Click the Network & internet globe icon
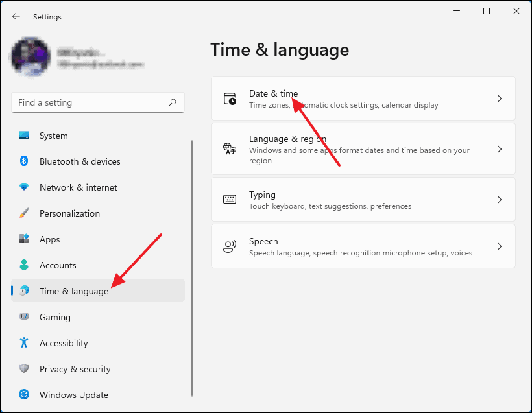Viewport: 532px width, 413px height. [x=24, y=187]
